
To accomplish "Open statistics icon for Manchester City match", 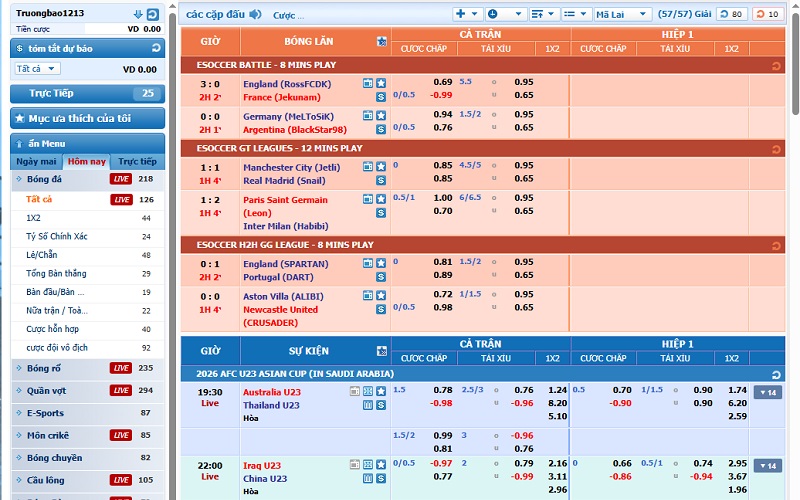I will (x=368, y=167).
